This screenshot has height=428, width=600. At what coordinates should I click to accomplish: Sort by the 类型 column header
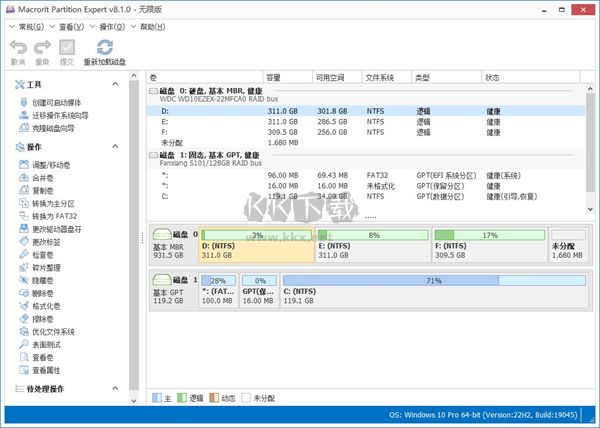coord(447,78)
